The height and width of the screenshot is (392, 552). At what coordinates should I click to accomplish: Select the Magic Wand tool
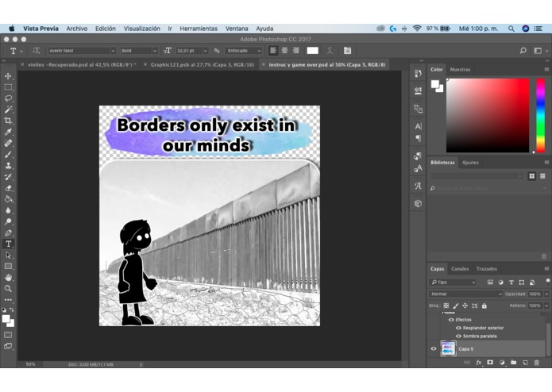(x=8, y=110)
